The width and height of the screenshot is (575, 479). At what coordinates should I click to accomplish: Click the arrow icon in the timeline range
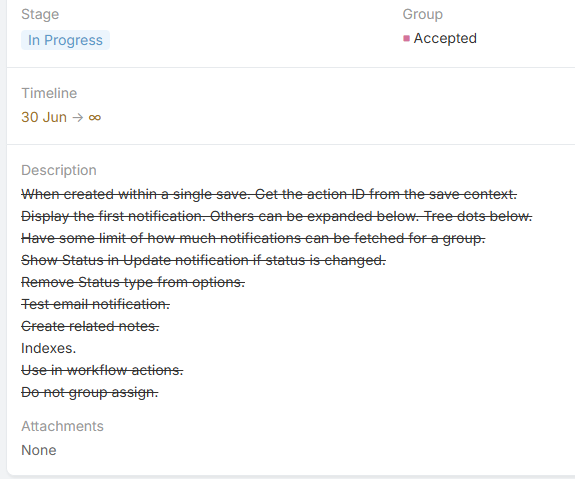tap(78, 117)
